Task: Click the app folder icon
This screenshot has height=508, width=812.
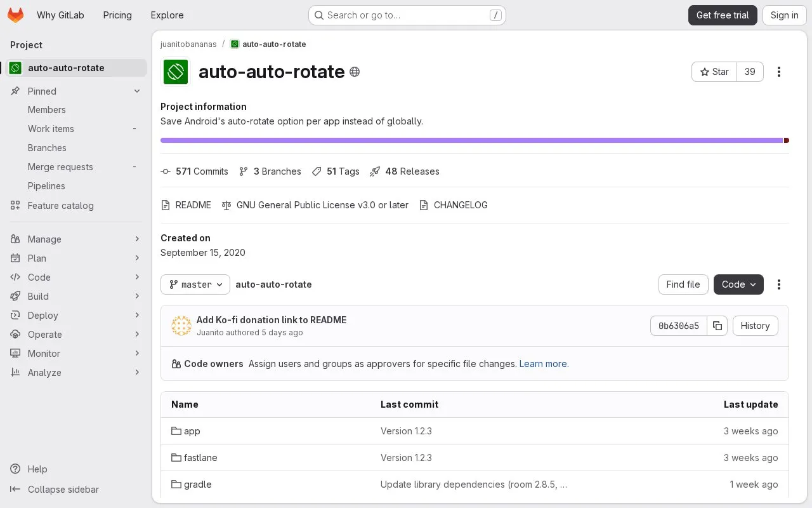Action: point(176,431)
